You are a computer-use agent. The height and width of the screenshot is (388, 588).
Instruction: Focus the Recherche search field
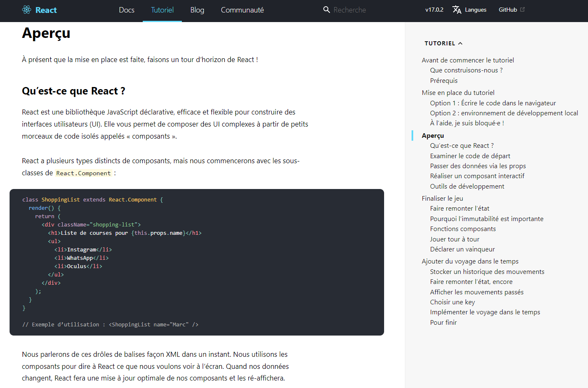pos(350,10)
